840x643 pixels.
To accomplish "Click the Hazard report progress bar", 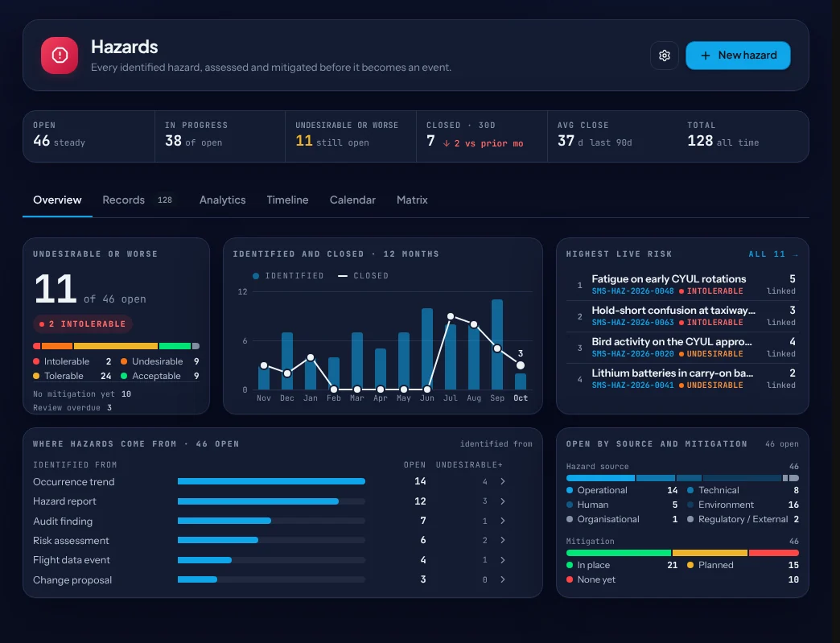I will tap(271, 501).
